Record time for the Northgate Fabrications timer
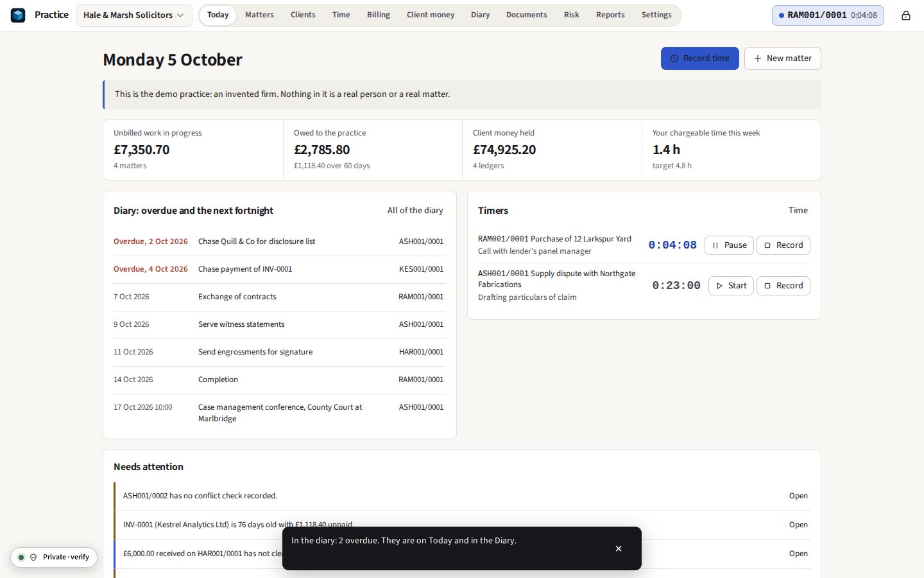The image size is (924, 578). (x=783, y=286)
